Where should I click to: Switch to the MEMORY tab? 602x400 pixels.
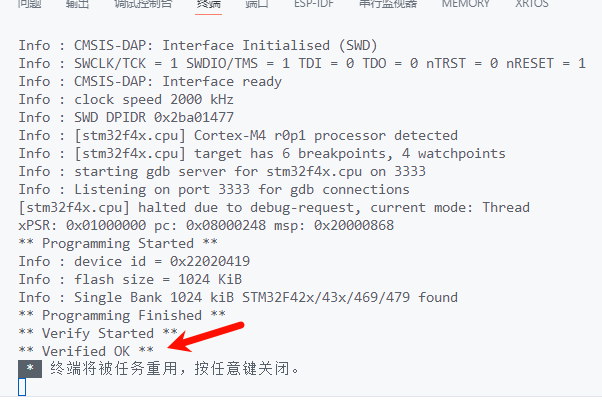tap(465, 4)
